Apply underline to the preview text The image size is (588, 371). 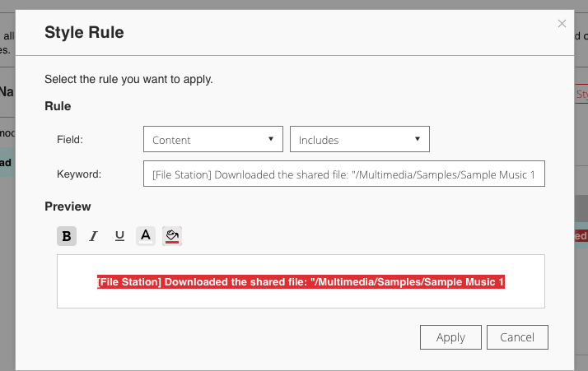[119, 236]
